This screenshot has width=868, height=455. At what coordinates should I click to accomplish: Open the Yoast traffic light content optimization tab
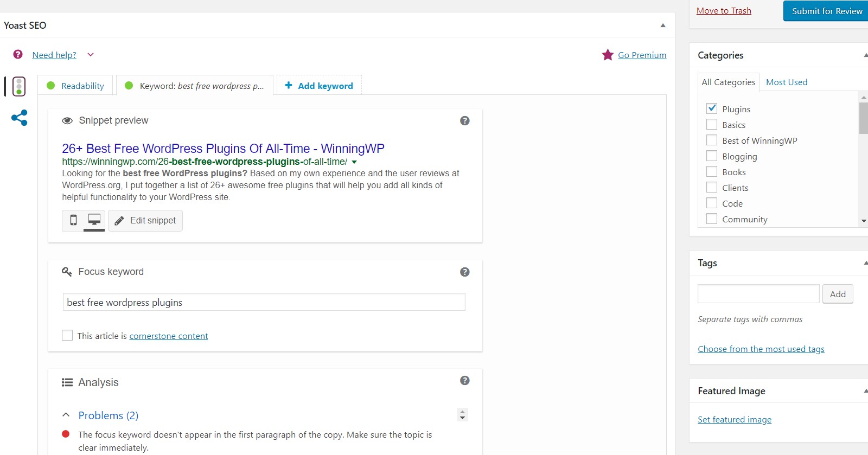tap(19, 86)
